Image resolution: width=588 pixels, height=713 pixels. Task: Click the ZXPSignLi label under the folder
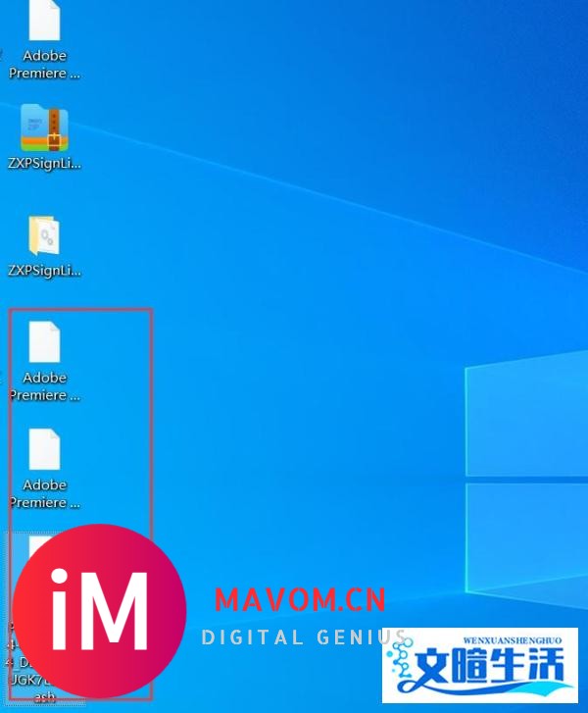[44, 271]
